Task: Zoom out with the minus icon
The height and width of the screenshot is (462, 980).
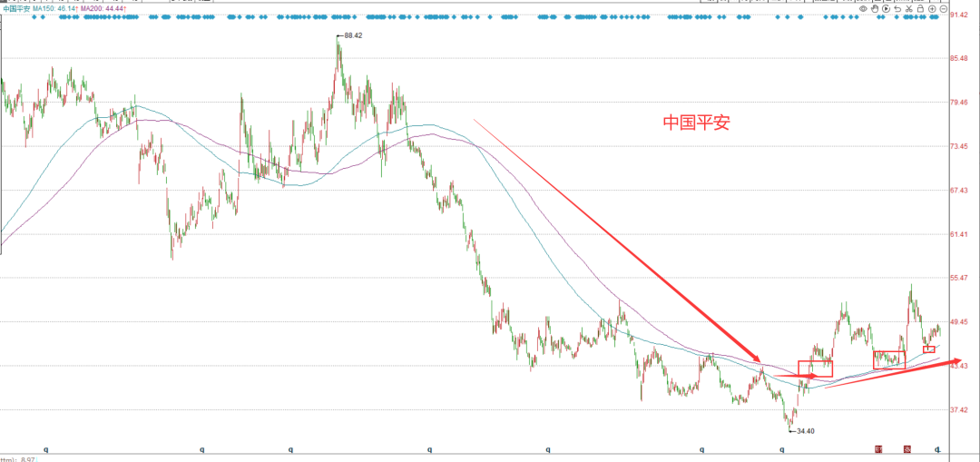Action: pyautogui.click(x=943, y=9)
